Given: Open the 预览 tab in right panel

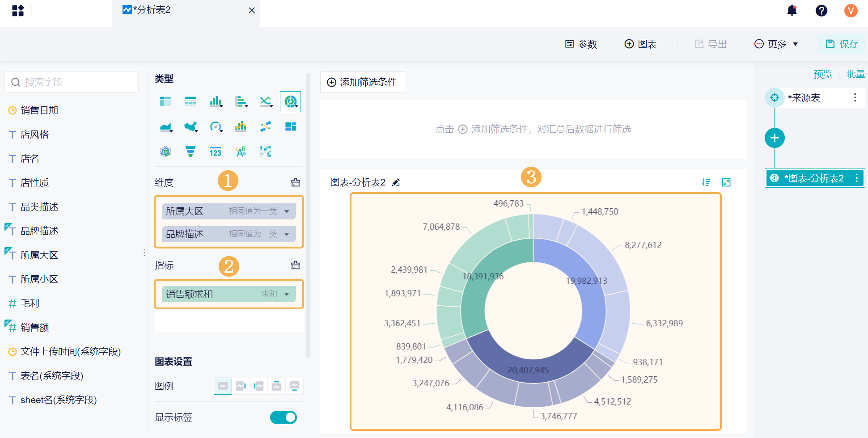Looking at the screenshot, I should (823, 74).
